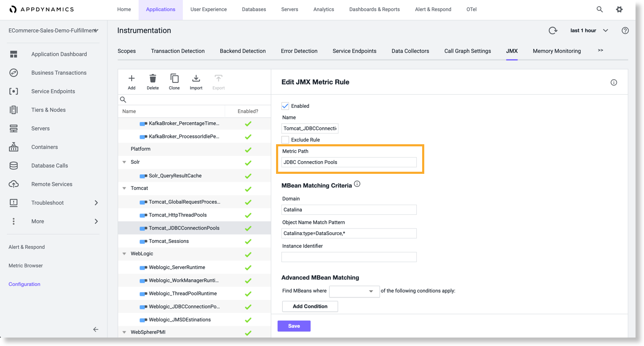The image size is (644, 346).
Task: Click Servers sidebar icon
Action: click(x=14, y=129)
